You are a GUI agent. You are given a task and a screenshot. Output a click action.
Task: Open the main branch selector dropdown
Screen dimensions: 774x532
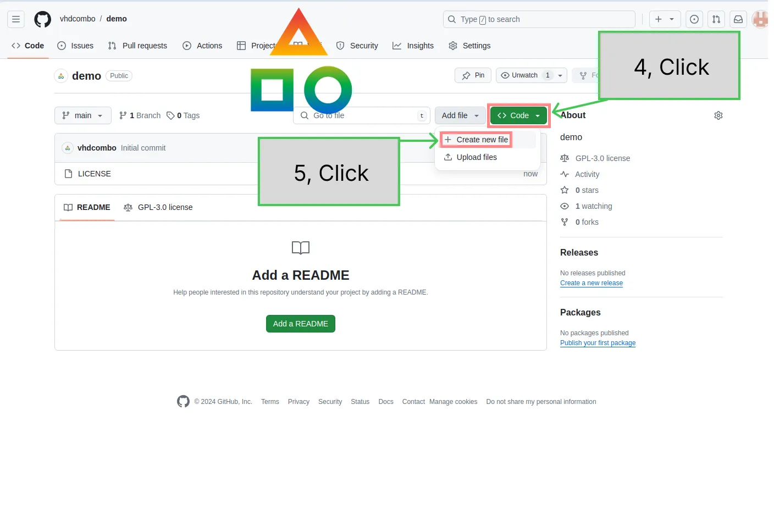[83, 115]
